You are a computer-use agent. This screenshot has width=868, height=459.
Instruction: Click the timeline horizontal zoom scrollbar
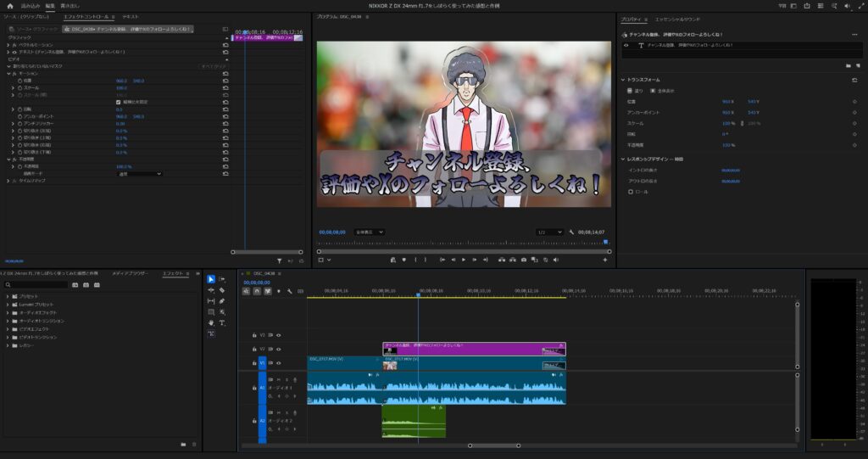pyautogui.click(x=495, y=445)
